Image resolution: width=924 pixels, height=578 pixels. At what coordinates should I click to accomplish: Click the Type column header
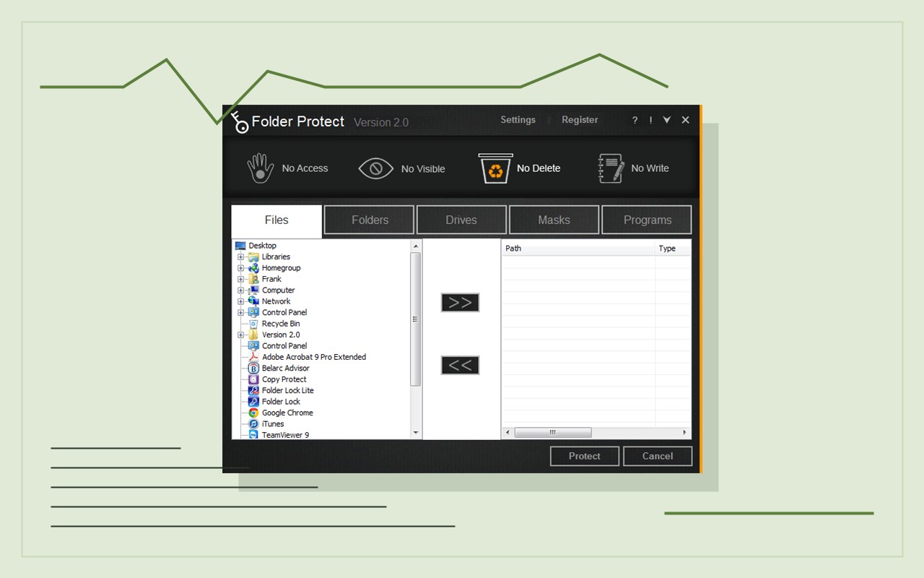click(x=673, y=249)
